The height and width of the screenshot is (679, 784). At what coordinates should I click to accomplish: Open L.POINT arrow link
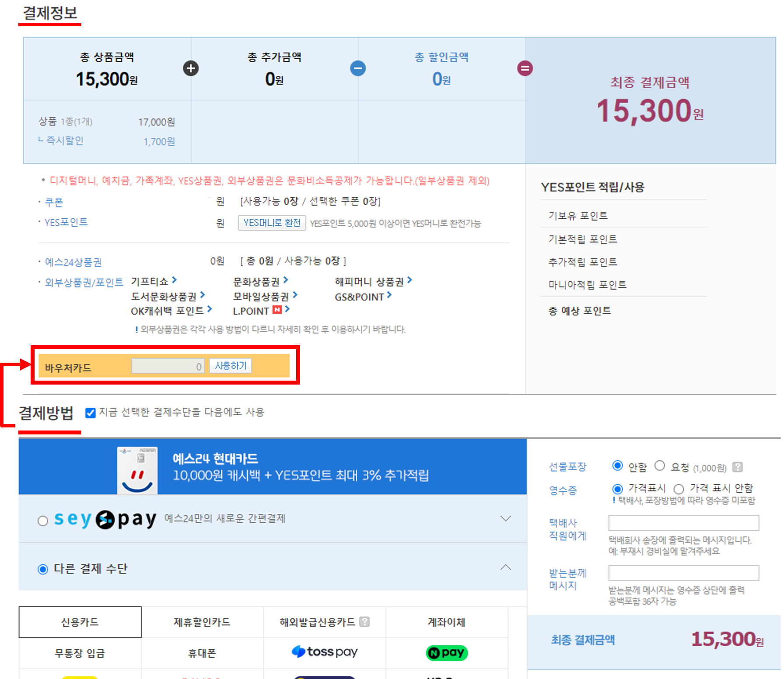point(287,309)
